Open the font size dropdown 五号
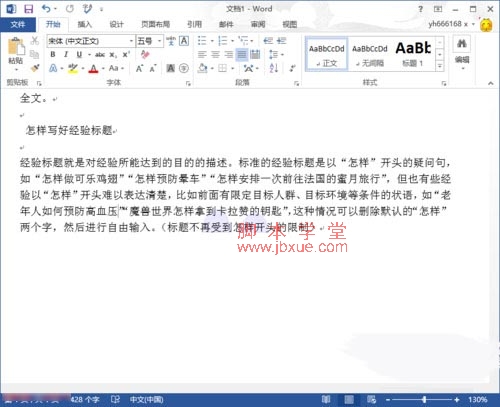500x407 pixels. [160, 41]
